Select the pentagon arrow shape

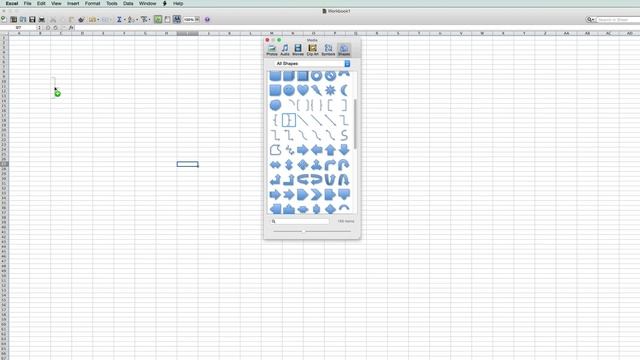pos(302,194)
